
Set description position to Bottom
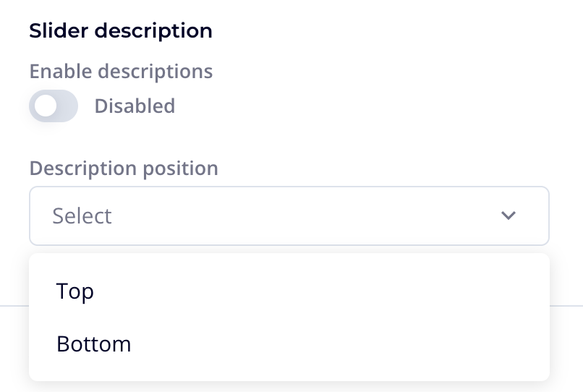pyautogui.click(x=94, y=344)
